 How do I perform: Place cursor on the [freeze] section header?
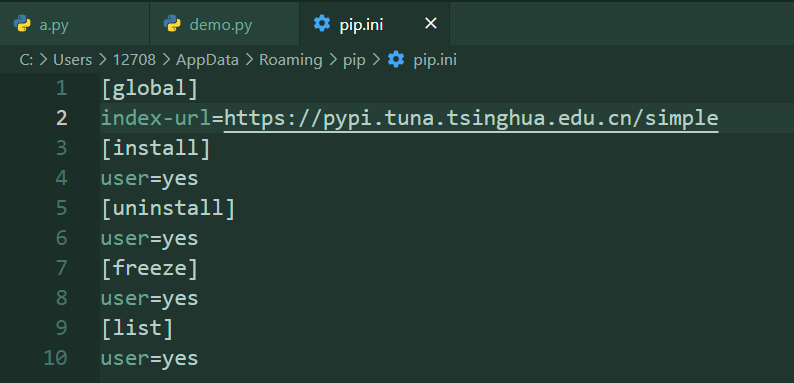pos(149,268)
